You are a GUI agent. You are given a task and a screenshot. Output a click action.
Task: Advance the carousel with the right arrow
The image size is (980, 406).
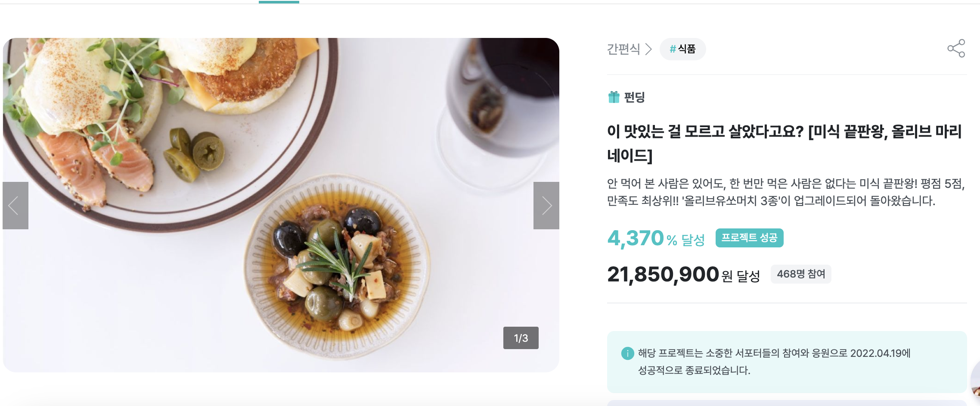(x=546, y=206)
